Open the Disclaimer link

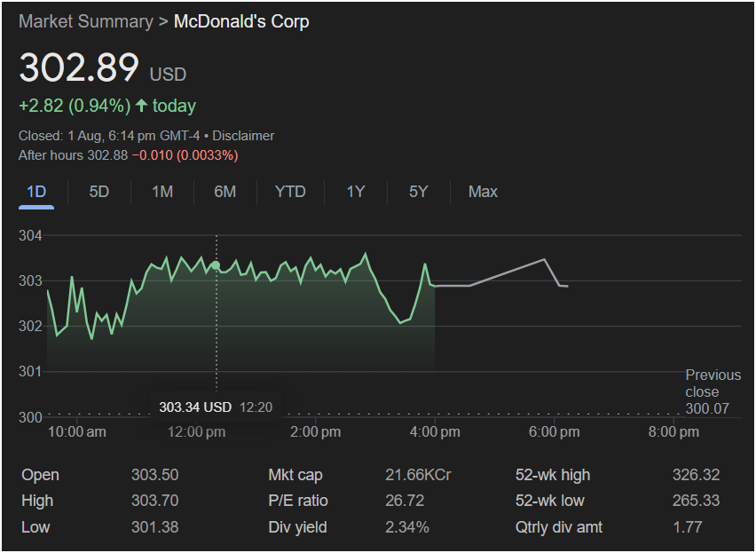tap(243, 136)
